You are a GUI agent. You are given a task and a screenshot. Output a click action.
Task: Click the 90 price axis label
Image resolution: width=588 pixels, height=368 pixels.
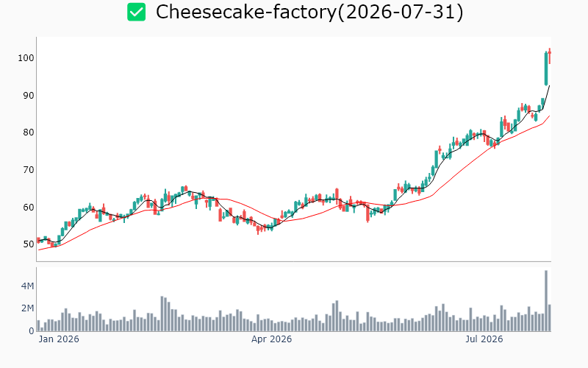(x=29, y=96)
